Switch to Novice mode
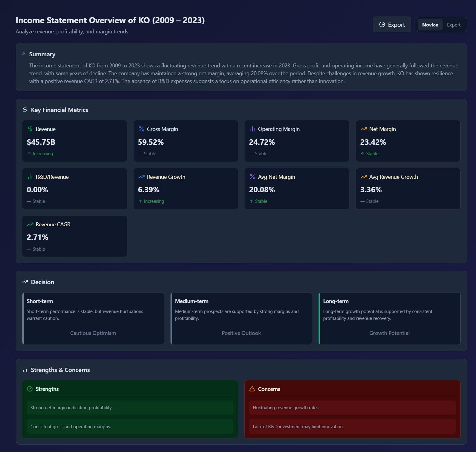Screen dimensions: 476x452 [x=430, y=25]
